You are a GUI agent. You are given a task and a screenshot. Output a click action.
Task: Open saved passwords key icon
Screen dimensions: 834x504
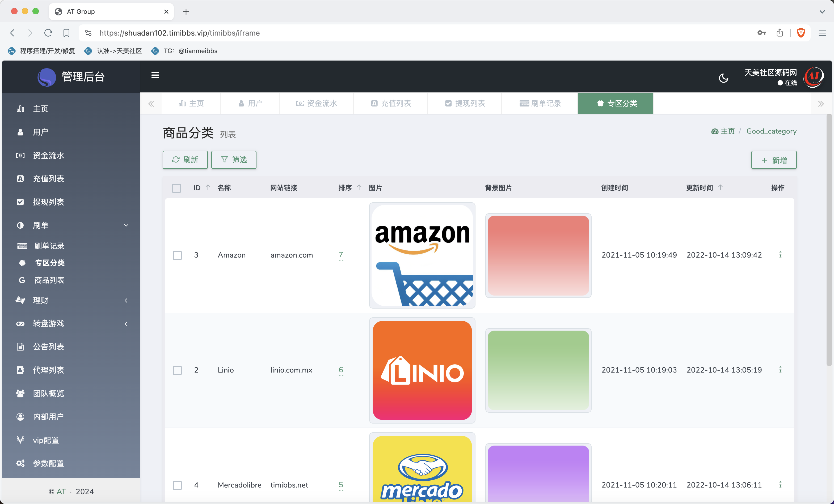pyautogui.click(x=761, y=33)
